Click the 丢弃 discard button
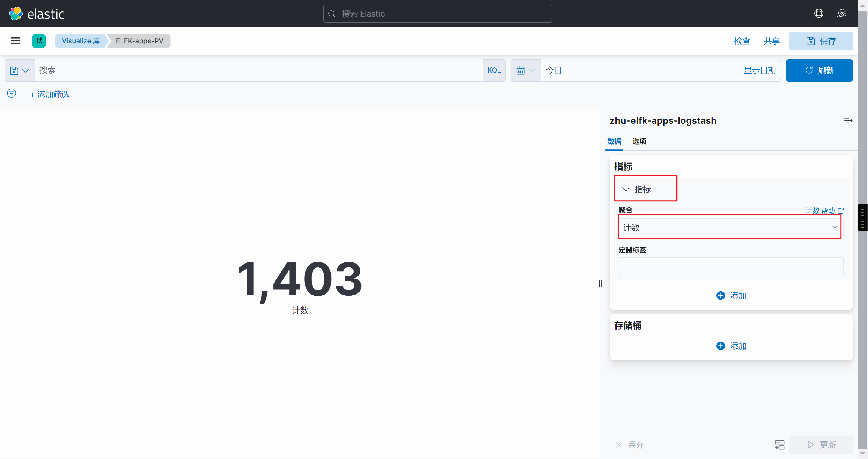The height and width of the screenshot is (459, 868). coord(630,445)
